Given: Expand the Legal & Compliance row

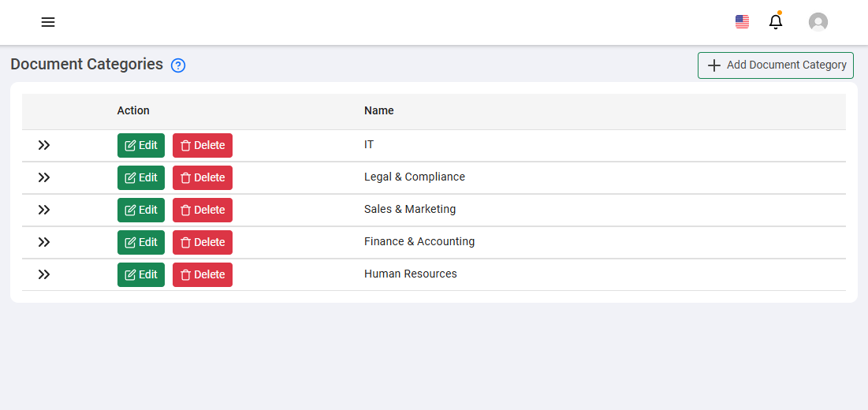Looking at the screenshot, I should point(44,177).
